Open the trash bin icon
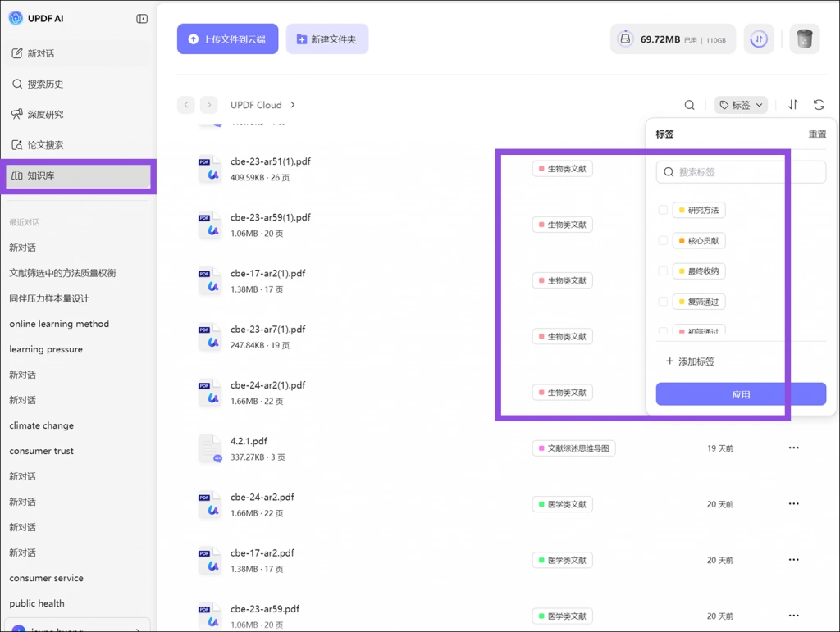 [x=804, y=39]
